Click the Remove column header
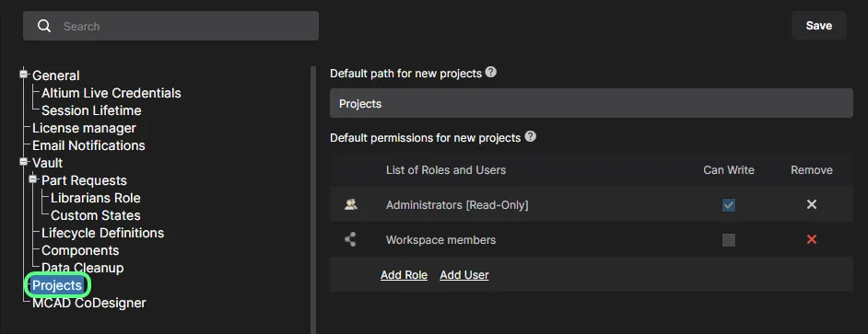 pyautogui.click(x=812, y=170)
